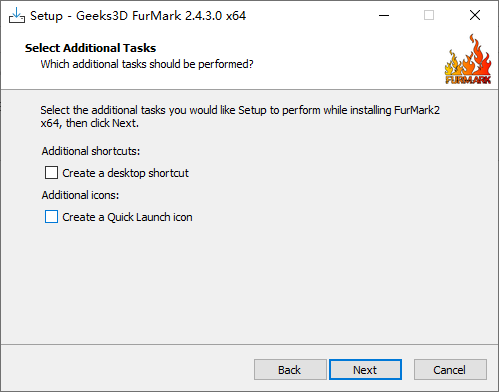Click the setup instruction paragraph

coord(240,116)
